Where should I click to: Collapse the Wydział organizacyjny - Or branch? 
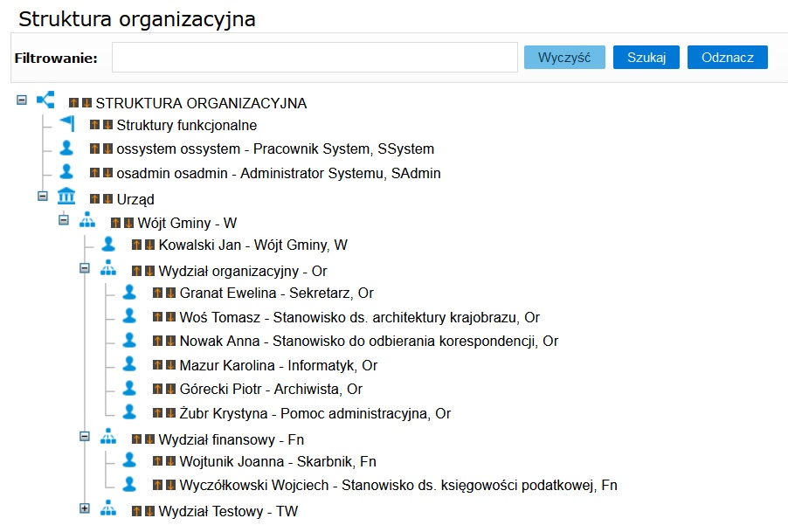pos(85,268)
